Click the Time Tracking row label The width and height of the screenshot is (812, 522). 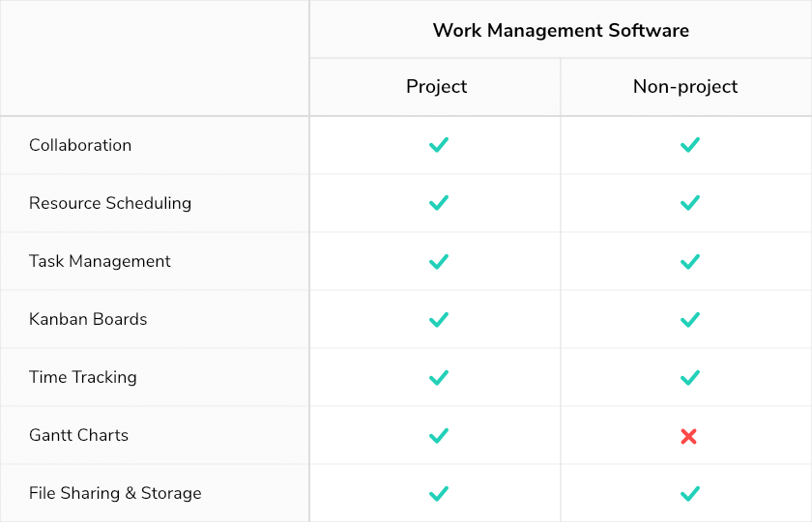[83, 377]
